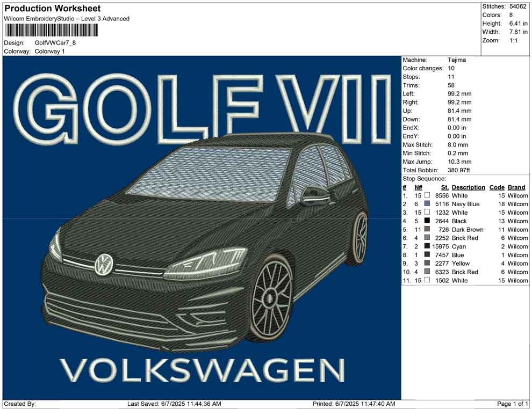The height and width of the screenshot is (409, 532).
Task: Click stitch count 8556 in row 1
Action: click(x=442, y=195)
